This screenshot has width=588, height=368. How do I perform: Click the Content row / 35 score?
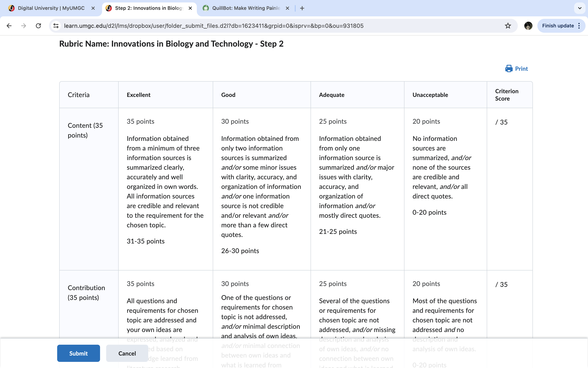click(501, 122)
